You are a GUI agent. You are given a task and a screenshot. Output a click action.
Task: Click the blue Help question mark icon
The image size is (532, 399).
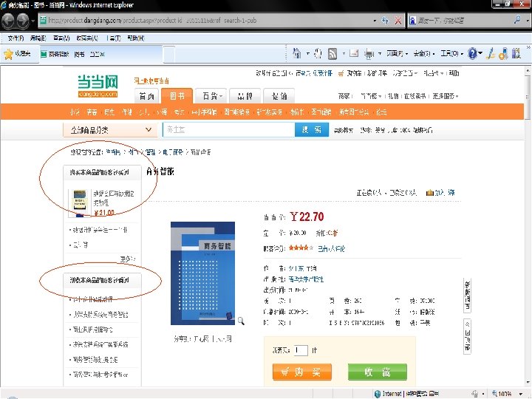(472, 53)
